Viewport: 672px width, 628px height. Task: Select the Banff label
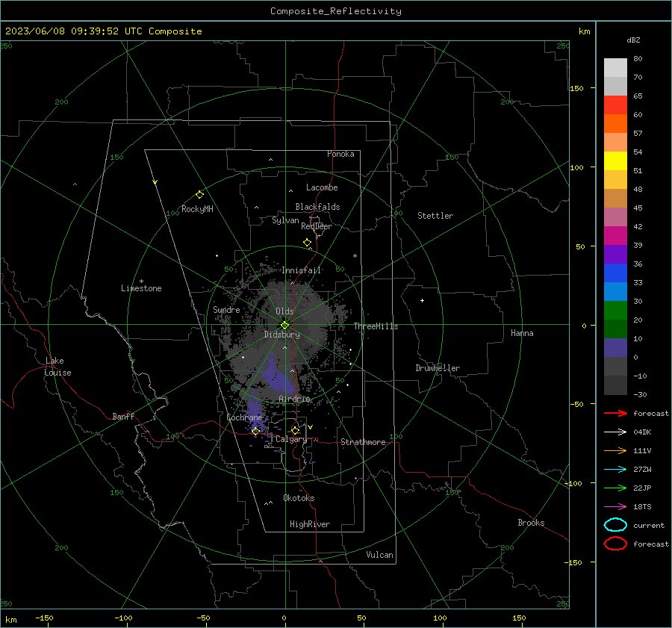point(123,416)
